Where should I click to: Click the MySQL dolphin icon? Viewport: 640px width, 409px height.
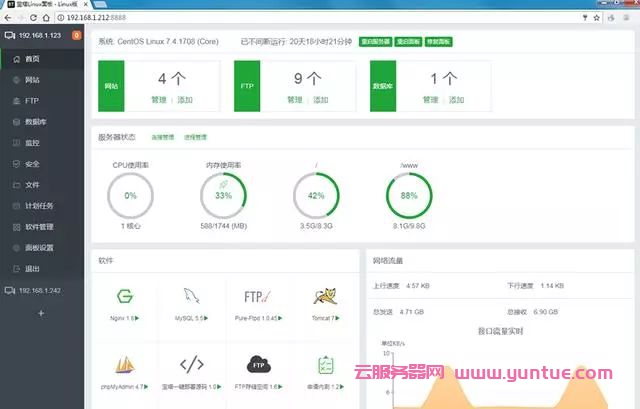[x=191, y=297]
